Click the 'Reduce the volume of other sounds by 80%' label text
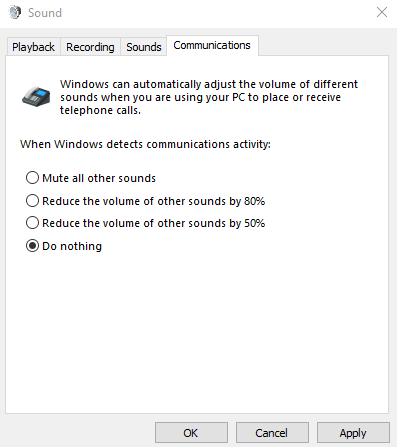The image size is (397, 447). tap(154, 201)
